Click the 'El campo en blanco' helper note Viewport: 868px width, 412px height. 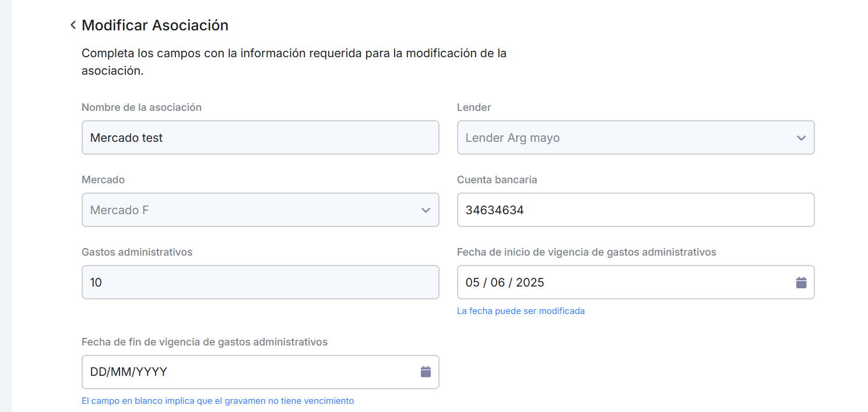(x=217, y=401)
